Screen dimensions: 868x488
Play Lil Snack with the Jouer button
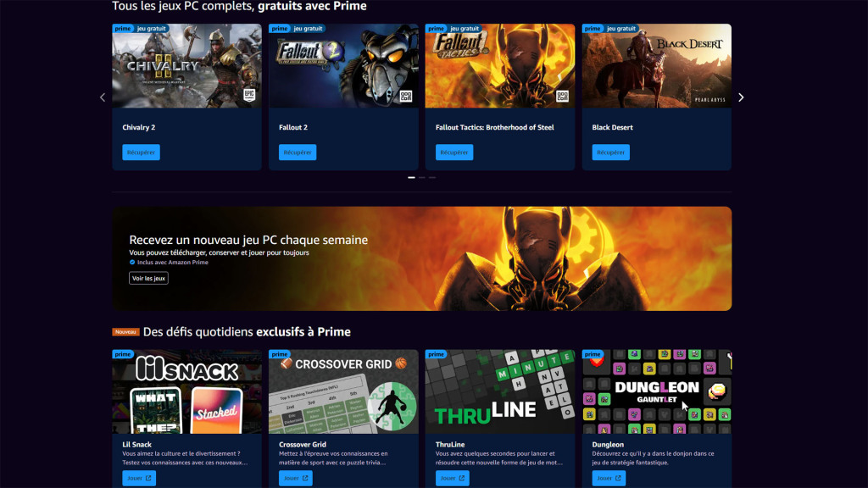[139, 478]
